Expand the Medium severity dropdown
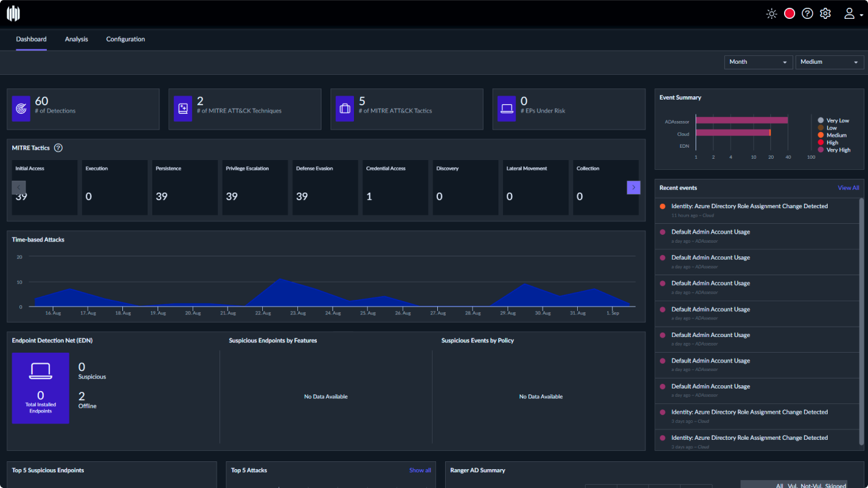This screenshot has height=488, width=868. (829, 62)
